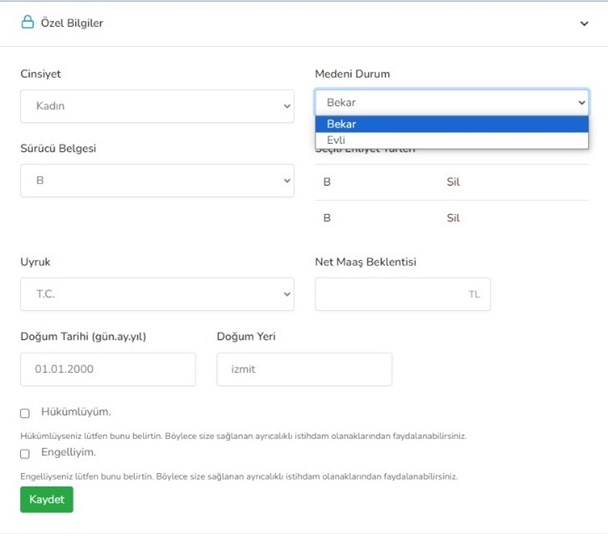Expand the Sürücü Belgesi dropdown
The height and width of the screenshot is (534, 608).
coord(156,181)
